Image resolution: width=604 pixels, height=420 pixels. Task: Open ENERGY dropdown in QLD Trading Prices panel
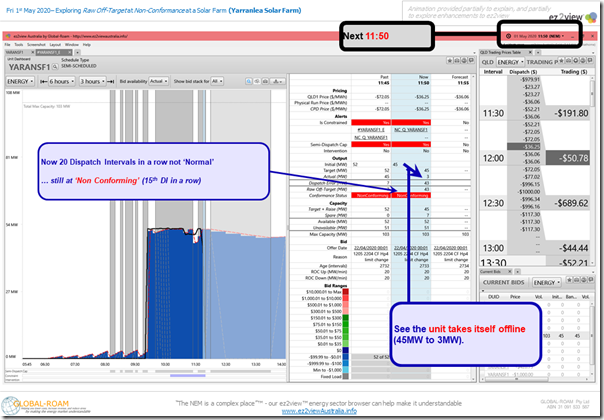tap(510, 62)
